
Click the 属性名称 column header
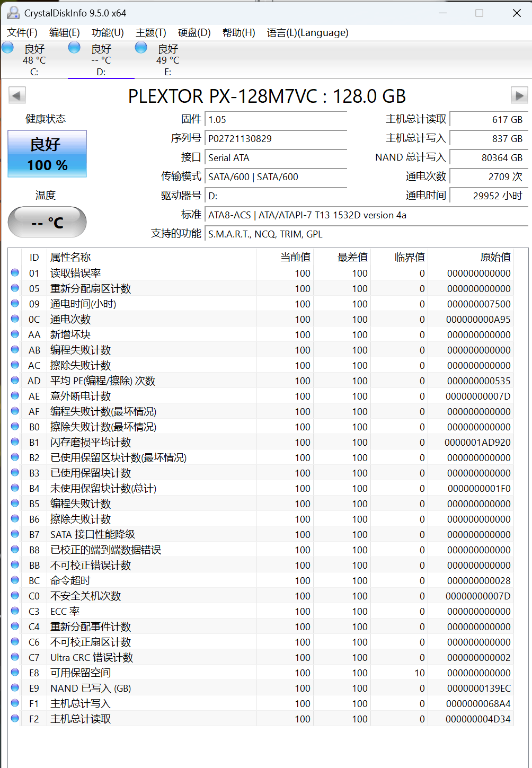tap(152, 257)
